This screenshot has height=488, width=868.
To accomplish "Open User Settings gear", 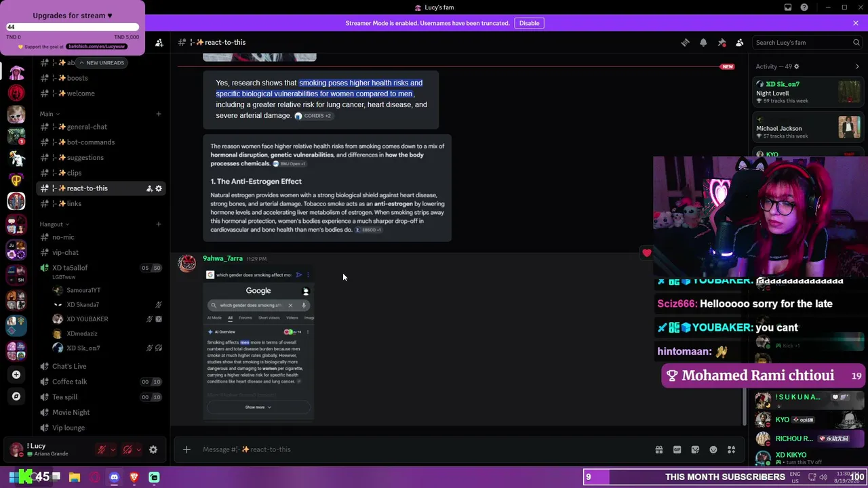I will [x=153, y=449].
